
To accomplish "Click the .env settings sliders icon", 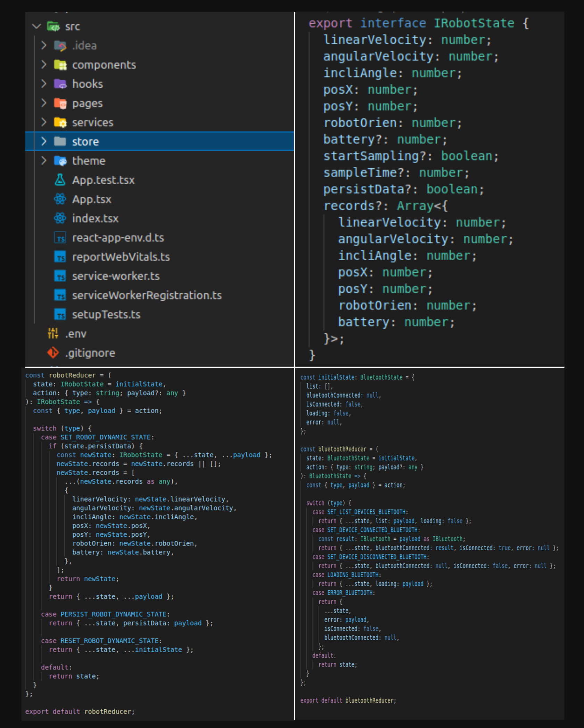I will click(x=53, y=334).
